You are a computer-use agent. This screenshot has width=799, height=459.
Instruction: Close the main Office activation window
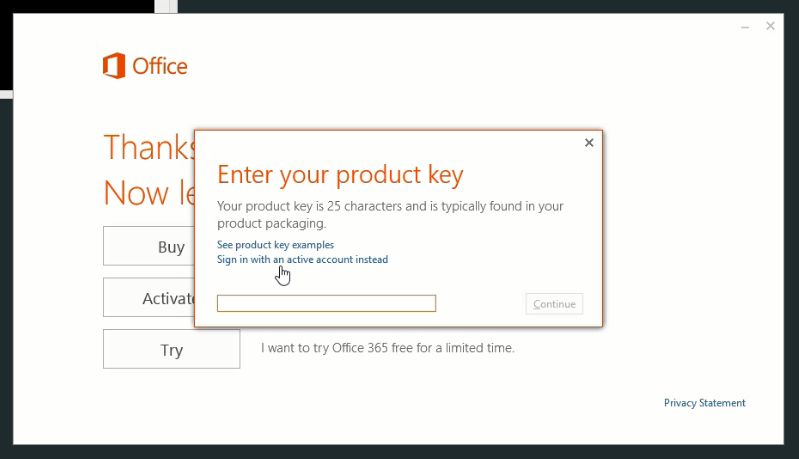point(770,26)
